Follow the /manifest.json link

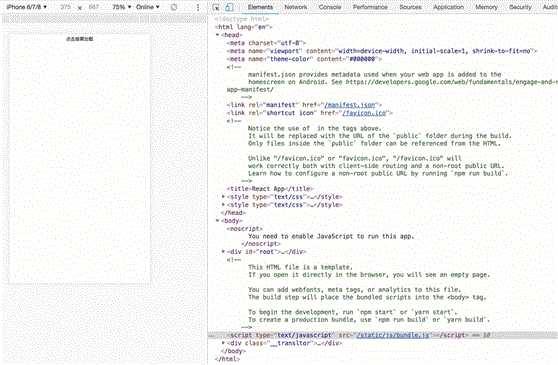pyautogui.click(x=350, y=105)
